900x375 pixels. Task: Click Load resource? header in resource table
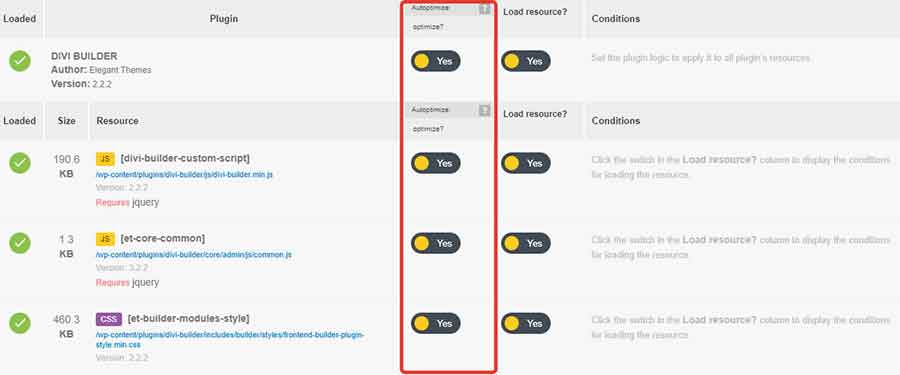(535, 114)
